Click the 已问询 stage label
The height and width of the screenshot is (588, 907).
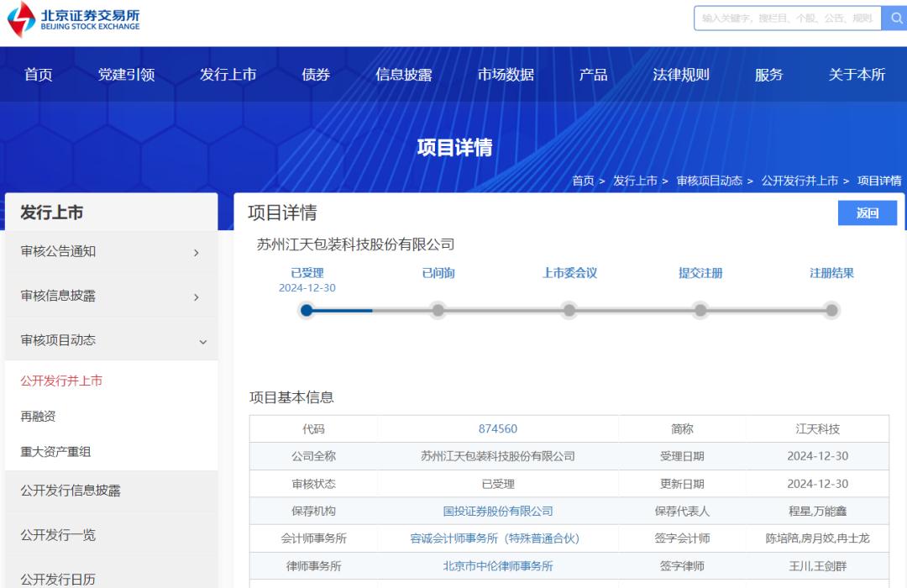(x=438, y=273)
